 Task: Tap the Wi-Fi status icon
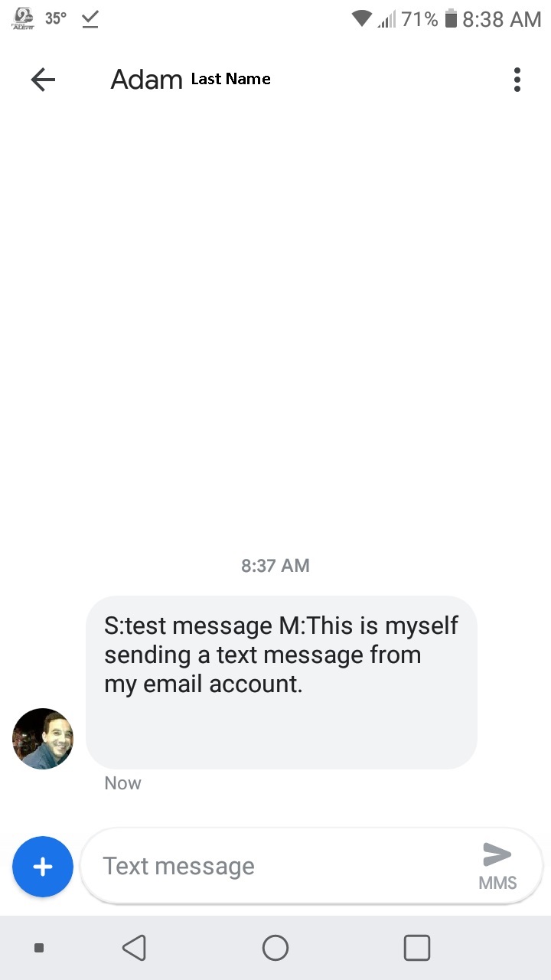(x=361, y=19)
